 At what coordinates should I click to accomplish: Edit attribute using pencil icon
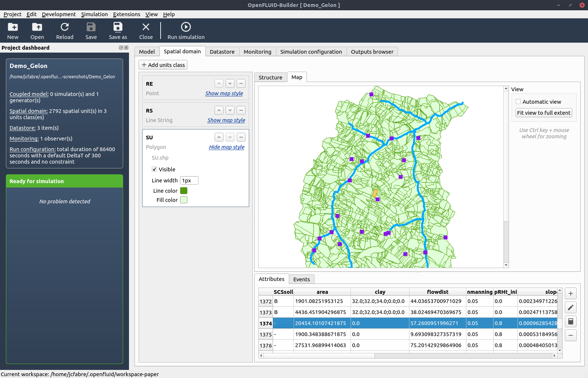[x=571, y=307]
